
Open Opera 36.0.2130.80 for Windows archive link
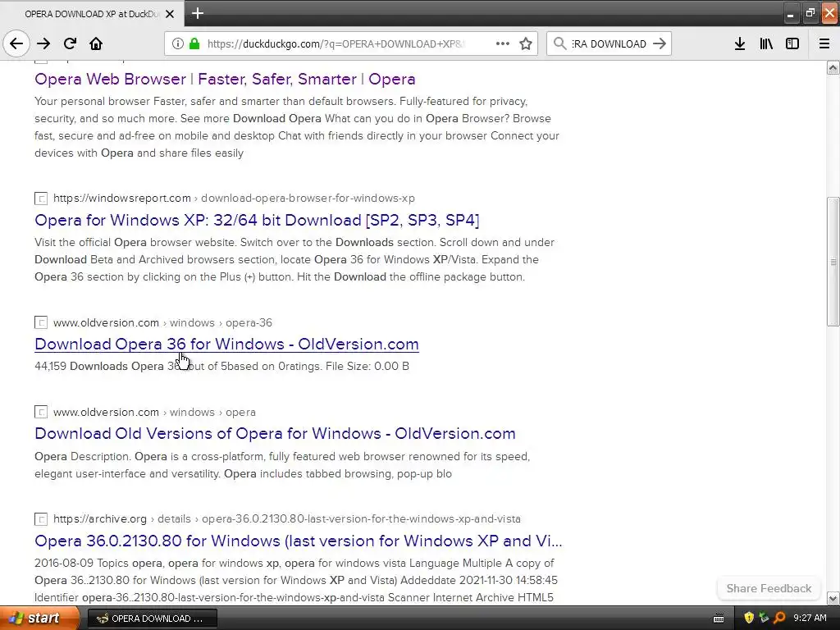click(x=299, y=541)
